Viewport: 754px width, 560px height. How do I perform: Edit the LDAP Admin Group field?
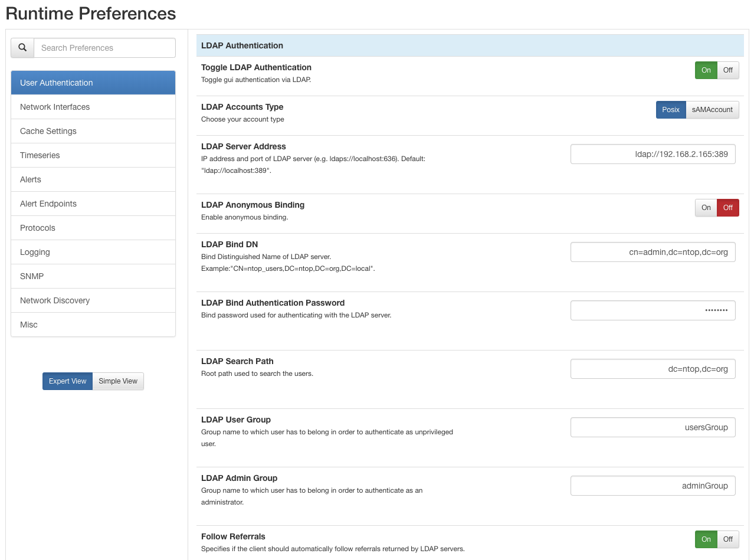(x=653, y=486)
